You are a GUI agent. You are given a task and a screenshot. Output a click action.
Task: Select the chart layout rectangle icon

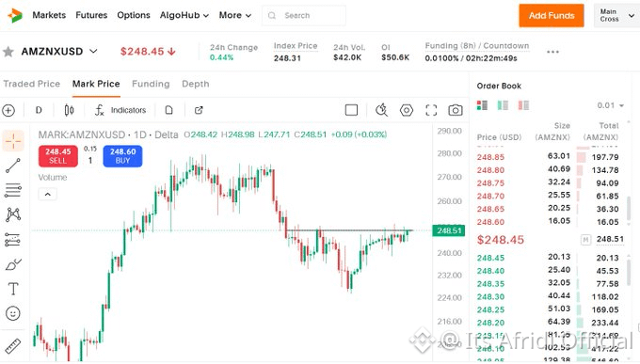click(351, 110)
